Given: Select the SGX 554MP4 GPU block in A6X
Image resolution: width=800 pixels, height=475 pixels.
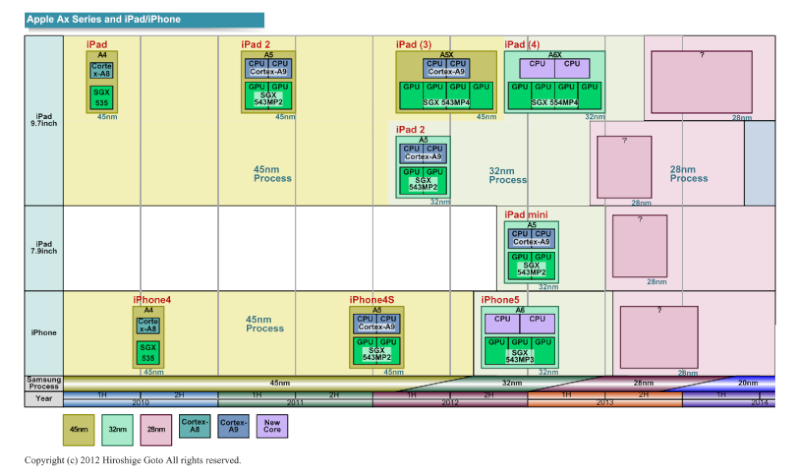Looking at the screenshot, I should pos(555,95).
